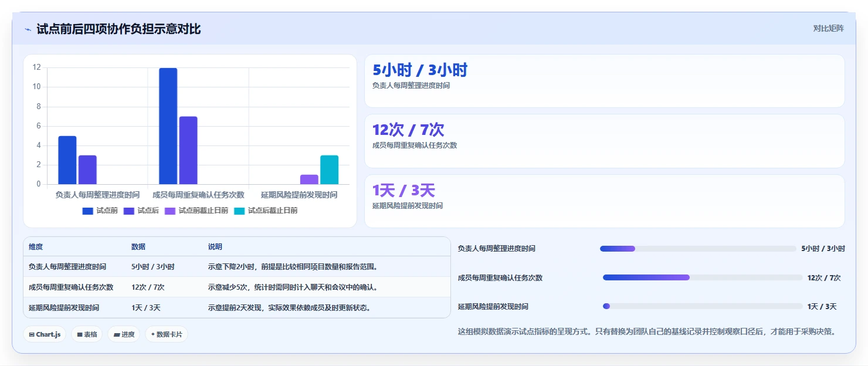Click the 试点后 bar of value 7
868x366 pixels.
coord(188,150)
